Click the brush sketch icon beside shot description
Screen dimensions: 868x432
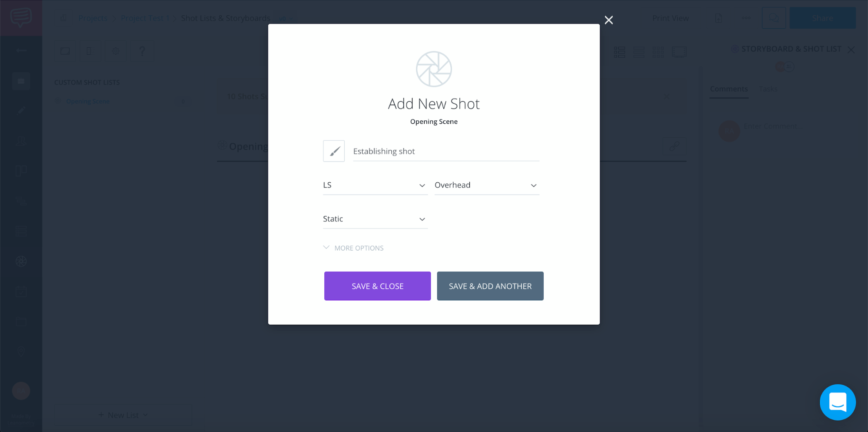point(333,151)
